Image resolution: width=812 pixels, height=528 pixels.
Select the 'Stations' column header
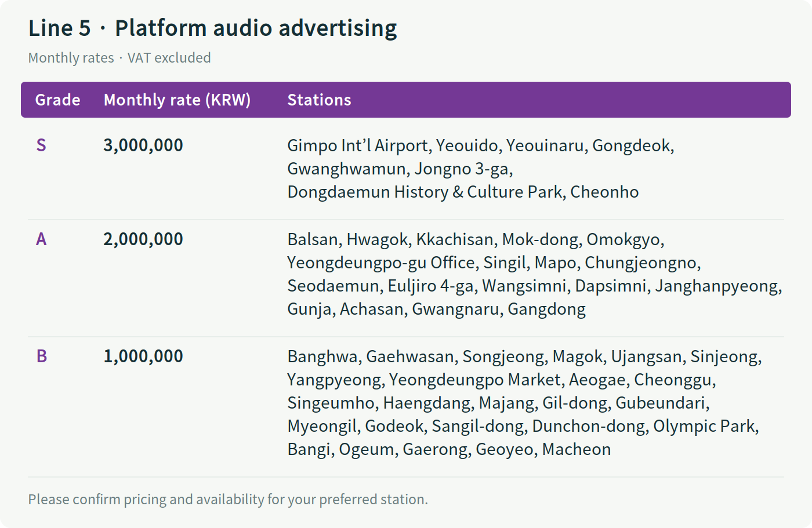tap(319, 100)
